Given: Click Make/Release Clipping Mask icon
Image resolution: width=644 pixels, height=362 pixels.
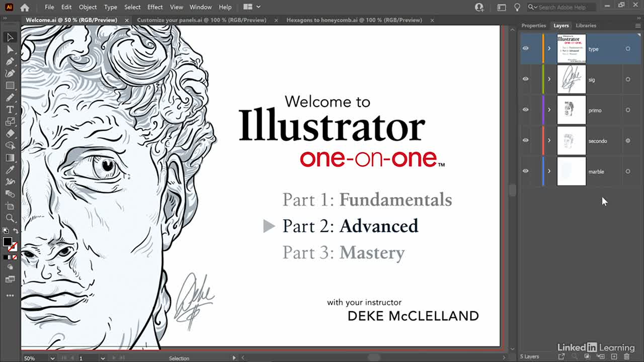Looking at the screenshot, I should tap(588, 356).
